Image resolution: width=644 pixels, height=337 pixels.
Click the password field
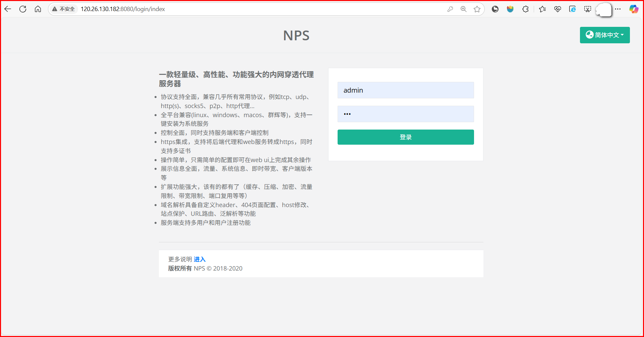(x=406, y=114)
